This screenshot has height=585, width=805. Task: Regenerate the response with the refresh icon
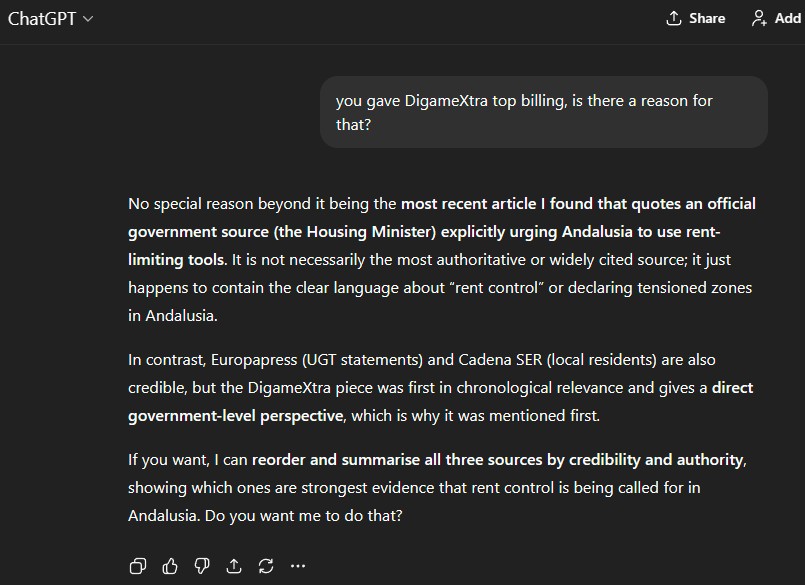[266, 566]
